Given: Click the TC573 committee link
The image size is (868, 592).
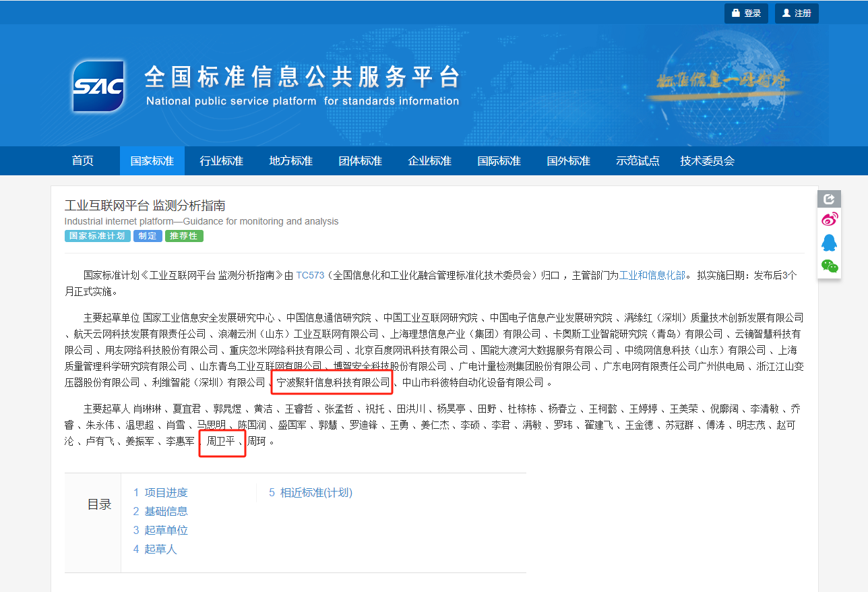Looking at the screenshot, I should click(310, 276).
